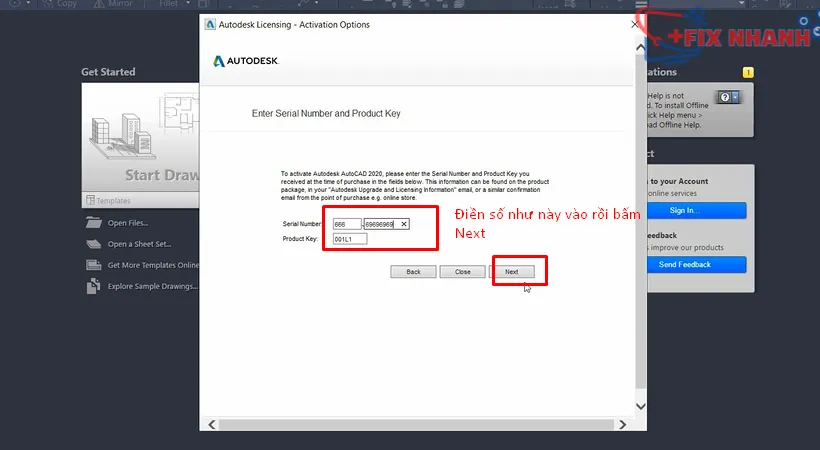Click the Next button in activation dialog
This screenshot has width=820, height=450.
[x=511, y=272]
